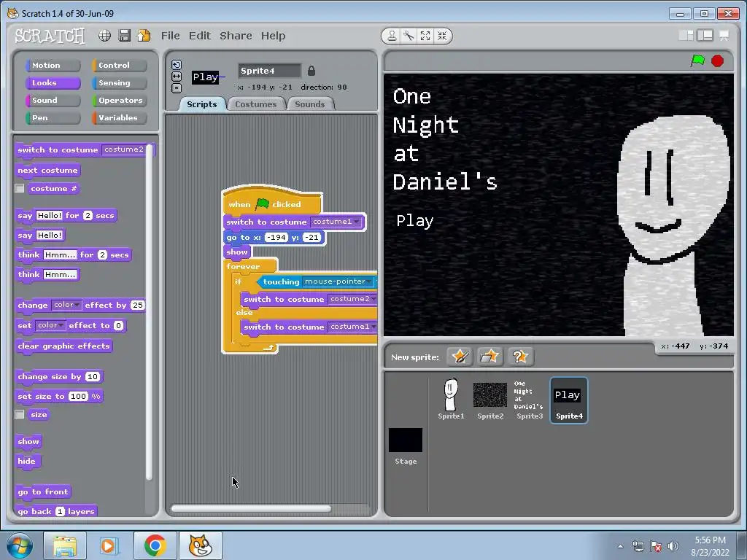Viewport: 747px width, 560px height.
Task: Toggle the sprite drag lock icon
Action: point(311,71)
